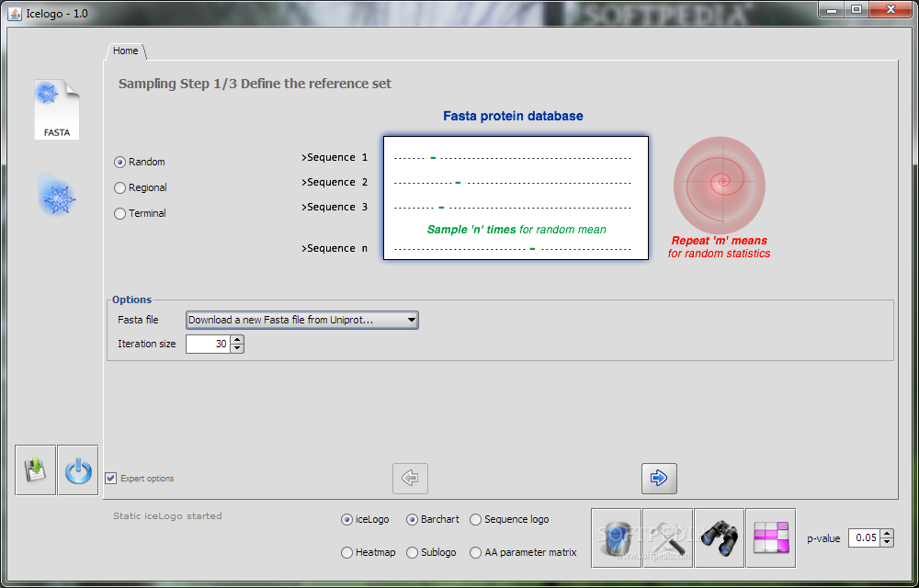
Task: Click the Java icon in title bar
Action: coord(14,13)
